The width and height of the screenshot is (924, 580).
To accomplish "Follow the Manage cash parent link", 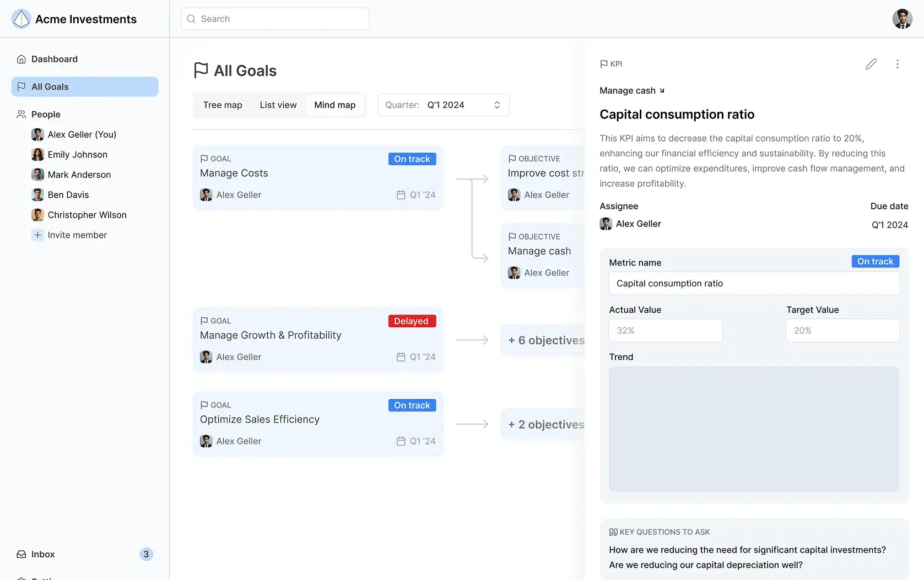I will pyautogui.click(x=632, y=90).
